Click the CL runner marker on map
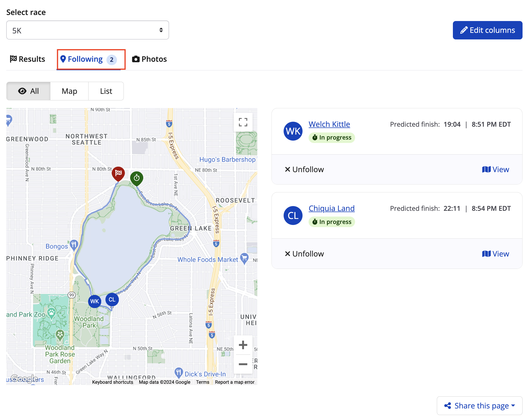Screen dimensions: 532x420 [x=112, y=299]
